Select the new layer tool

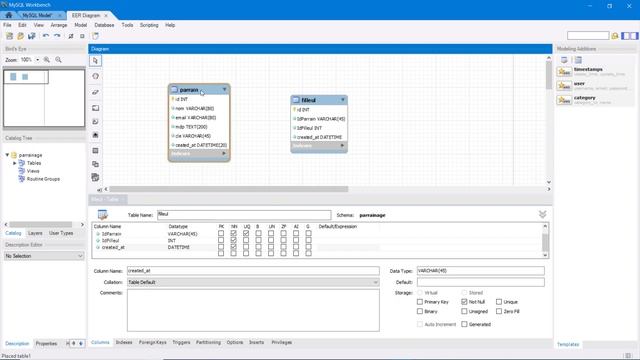tap(96, 108)
